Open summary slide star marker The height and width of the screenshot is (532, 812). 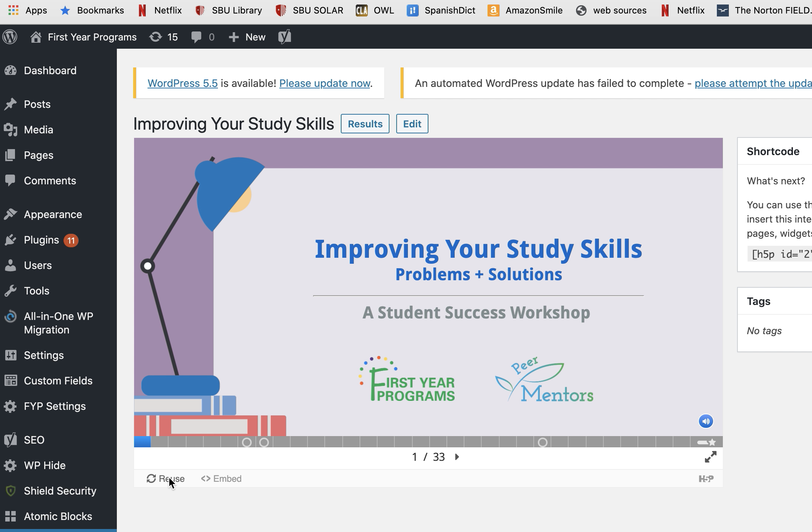click(707, 442)
